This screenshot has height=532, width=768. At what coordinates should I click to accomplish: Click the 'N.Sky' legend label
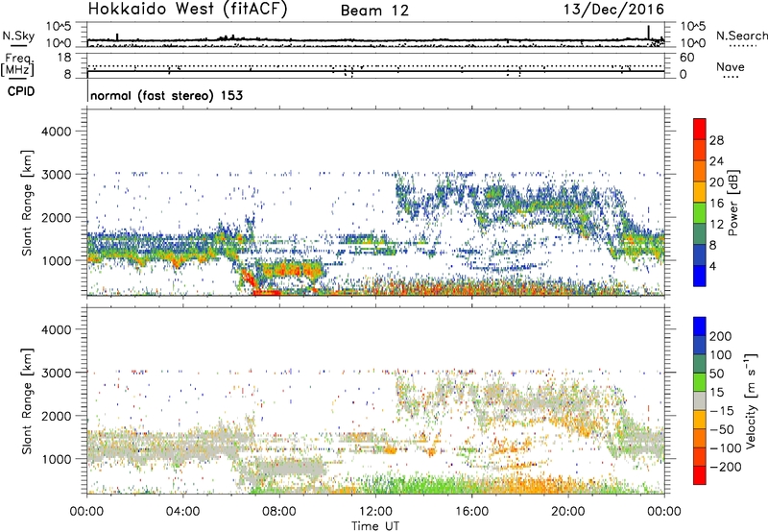[x=18, y=36]
